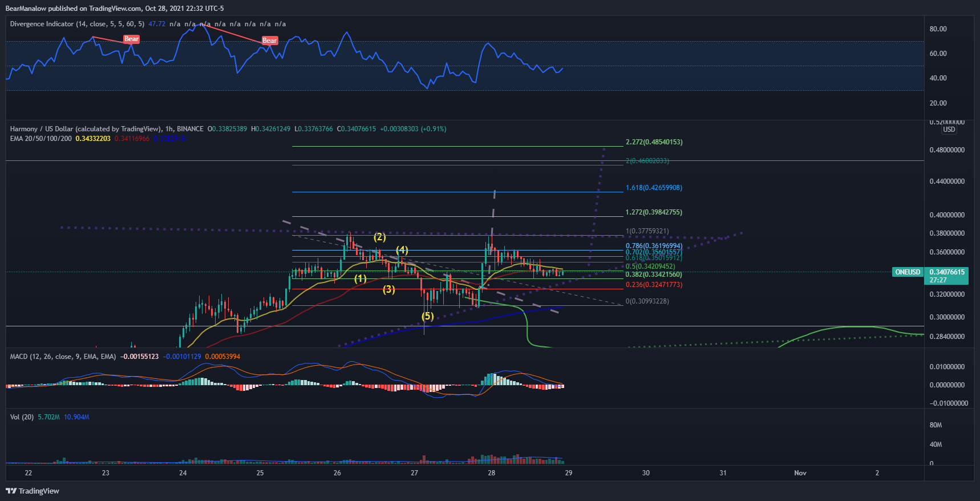Click the Elliott wave (4) label
This screenshot has height=501, width=980.
point(402,250)
